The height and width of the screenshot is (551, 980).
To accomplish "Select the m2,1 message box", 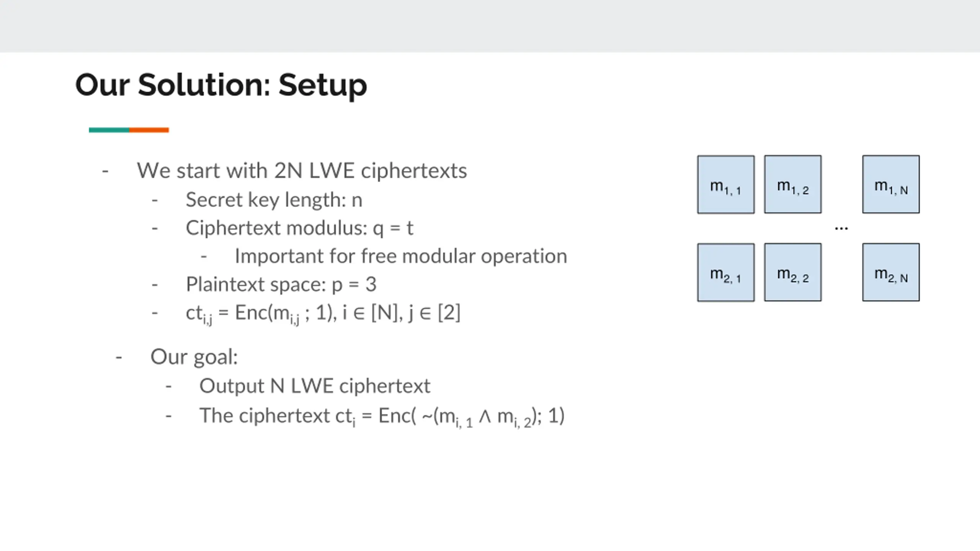I will coord(726,272).
